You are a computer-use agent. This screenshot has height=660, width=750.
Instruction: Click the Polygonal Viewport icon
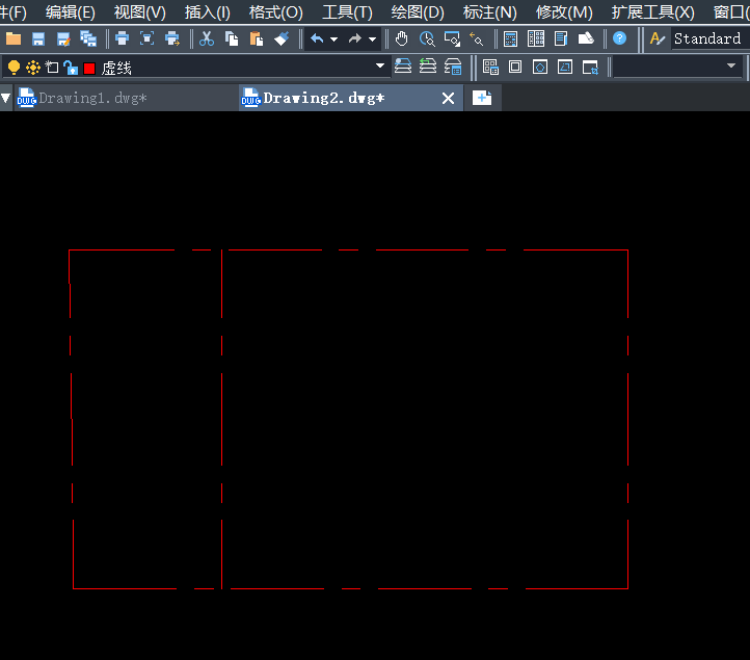pos(540,67)
